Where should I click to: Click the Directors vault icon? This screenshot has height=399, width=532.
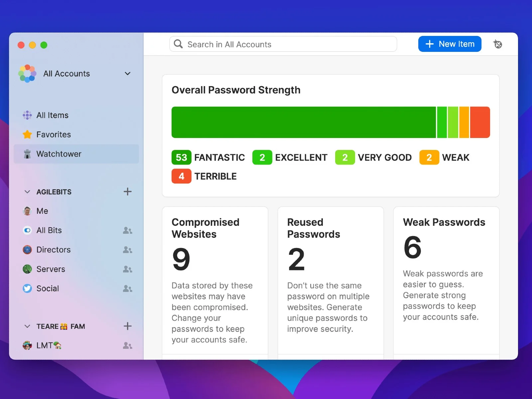(27, 250)
